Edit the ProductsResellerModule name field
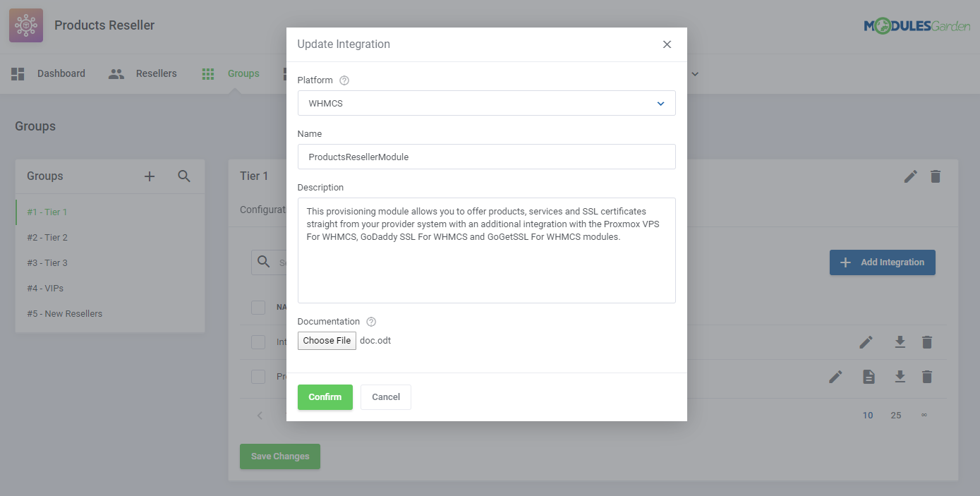 (x=486, y=157)
